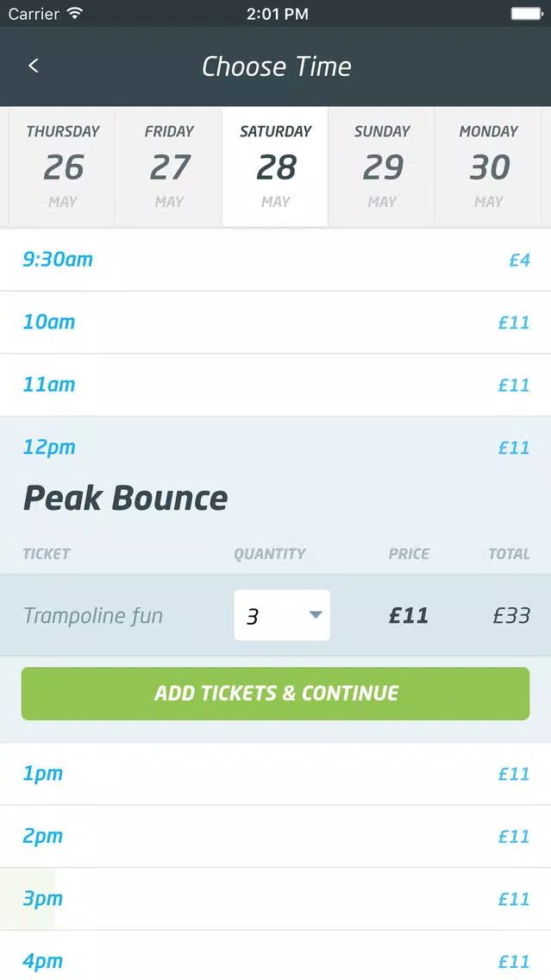Viewport: 551px width, 980px height.
Task: Expand the 10am time slot
Action: 276,323
